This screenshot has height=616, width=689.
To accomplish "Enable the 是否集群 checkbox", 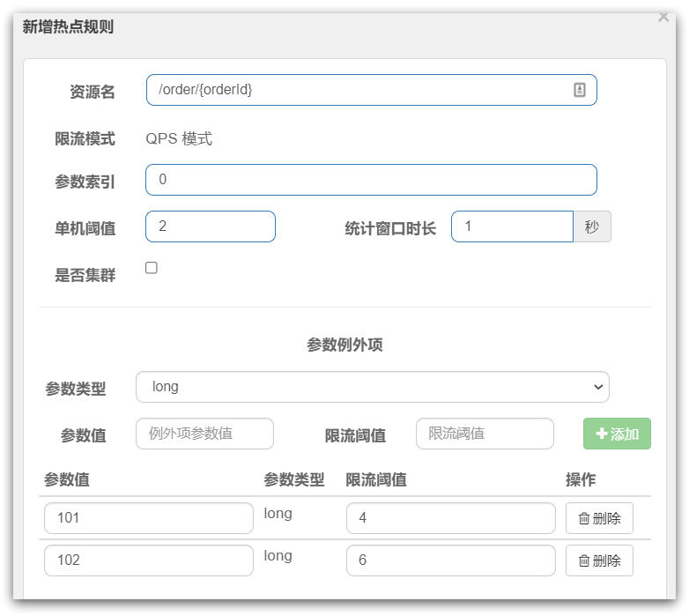I will tap(152, 268).
